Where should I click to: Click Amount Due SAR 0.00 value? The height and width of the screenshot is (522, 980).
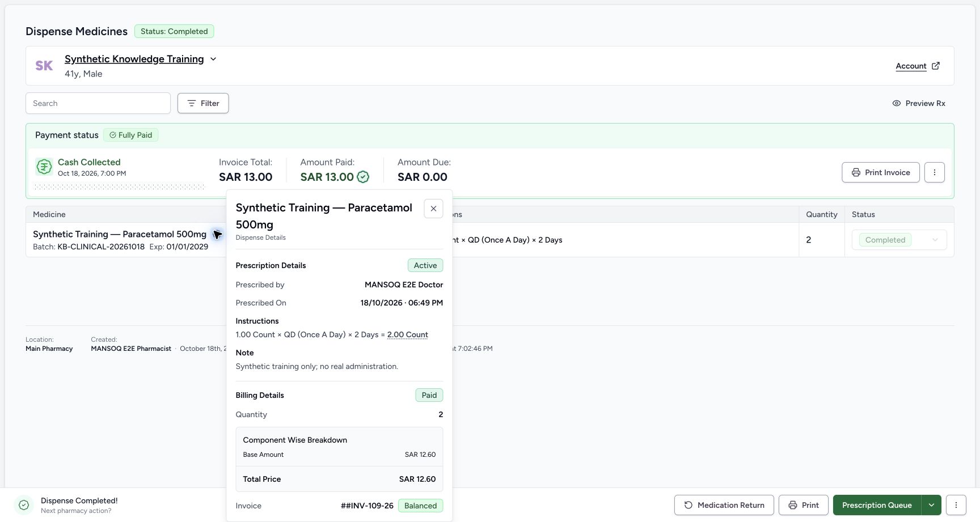(423, 177)
